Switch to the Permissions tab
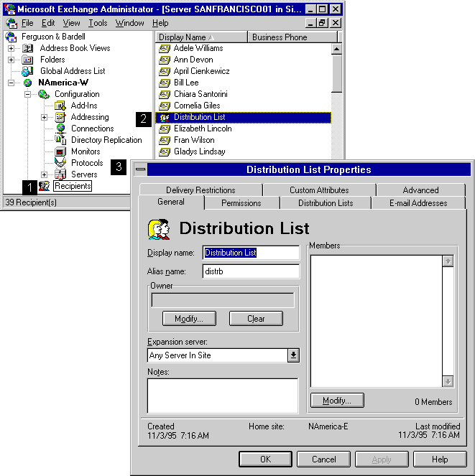 (x=241, y=202)
